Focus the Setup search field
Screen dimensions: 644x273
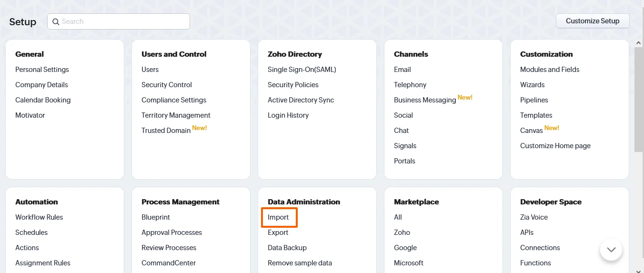pyautogui.click(x=119, y=21)
